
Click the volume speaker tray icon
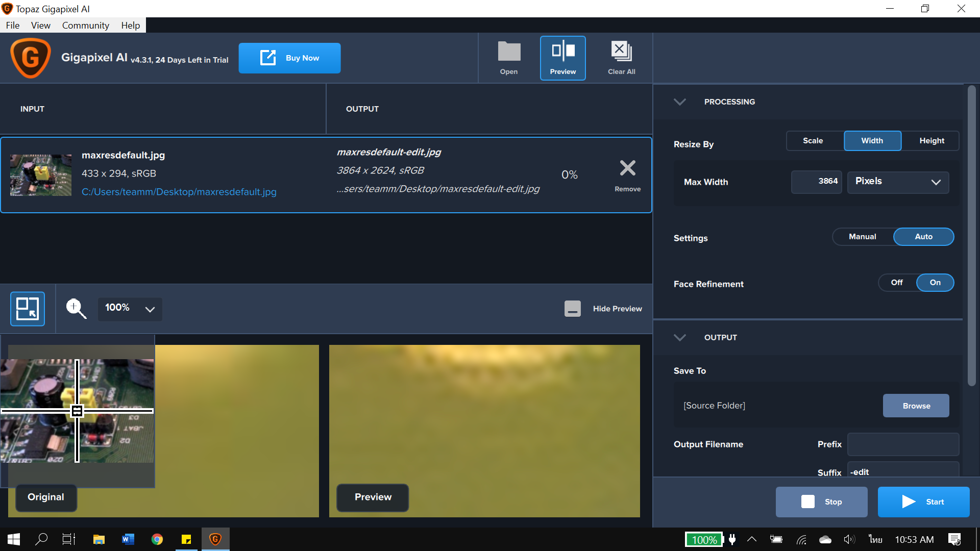pyautogui.click(x=849, y=539)
